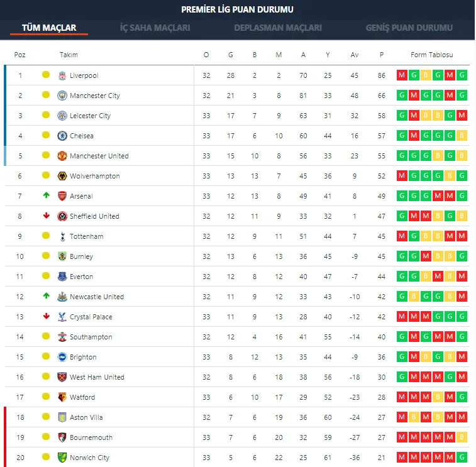
Task: Open the Manchester United team link
Action: pyautogui.click(x=99, y=156)
